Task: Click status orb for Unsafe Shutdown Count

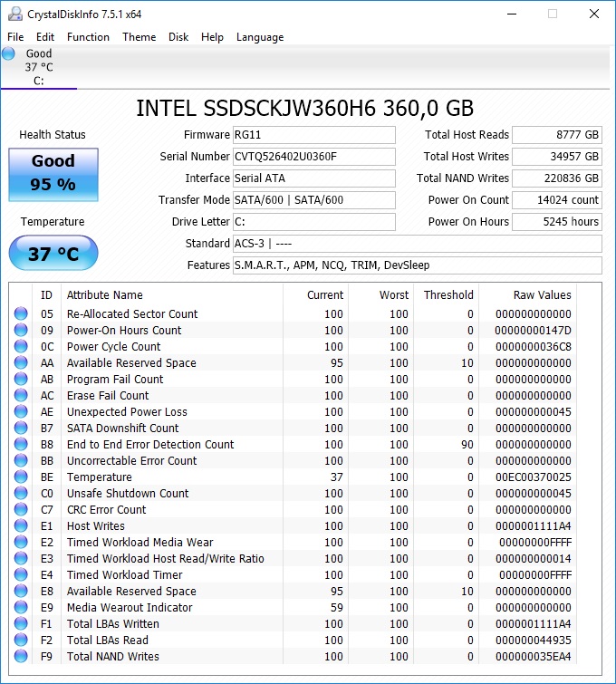Action: (x=21, y=493)
